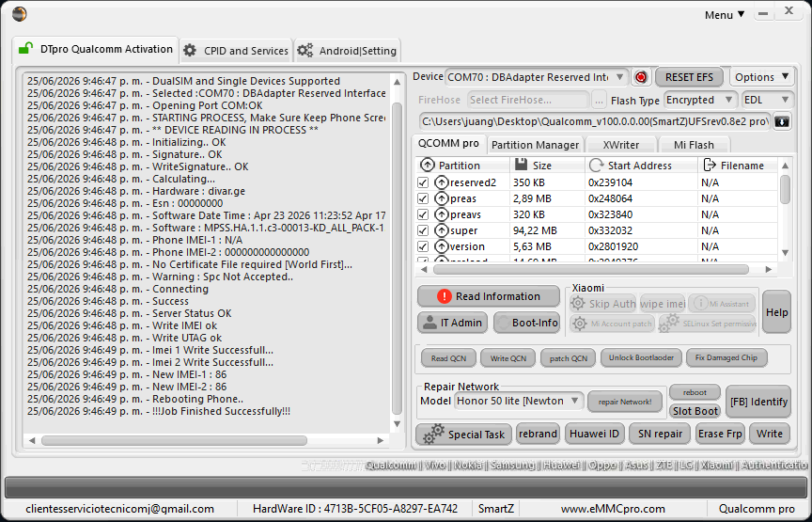
Task: Uncheck the version partition checkbox
Action: pos(423,246)
